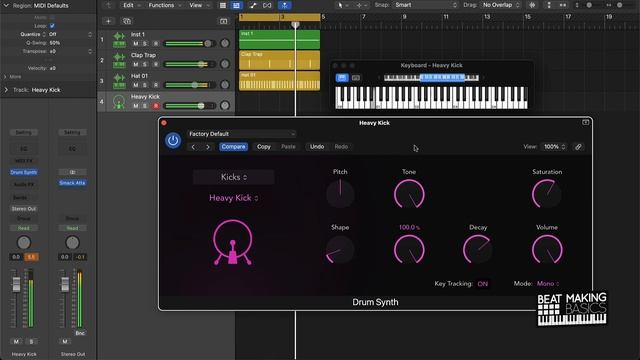Click the Decay knob
640x360 pixels.
click(478, 249)
